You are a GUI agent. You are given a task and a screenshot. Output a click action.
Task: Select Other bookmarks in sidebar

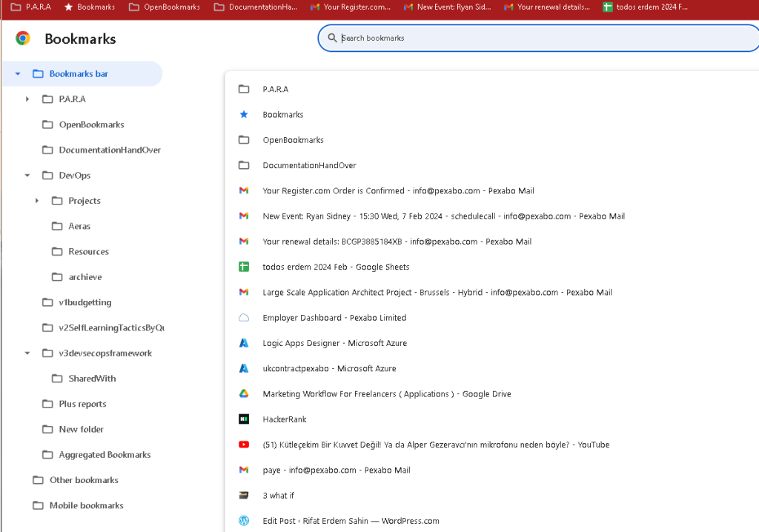(84, 479)
